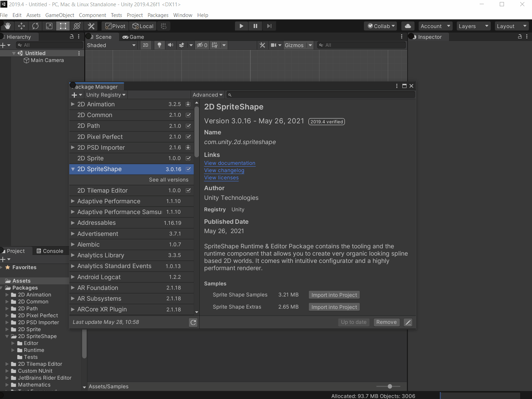
Task: Click installed checkmark for 2D Sprite
Action: pos(188,158)
